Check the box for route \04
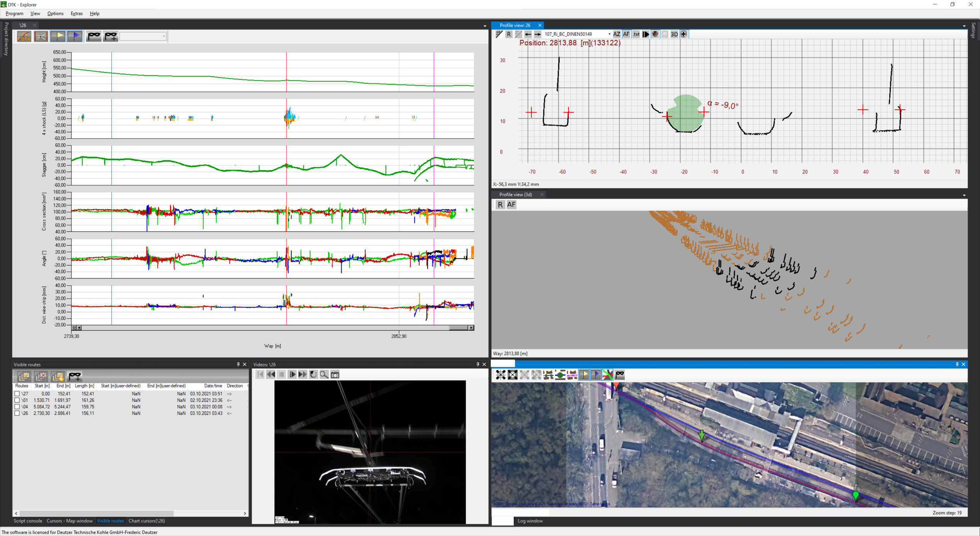 tap(17, 407)
